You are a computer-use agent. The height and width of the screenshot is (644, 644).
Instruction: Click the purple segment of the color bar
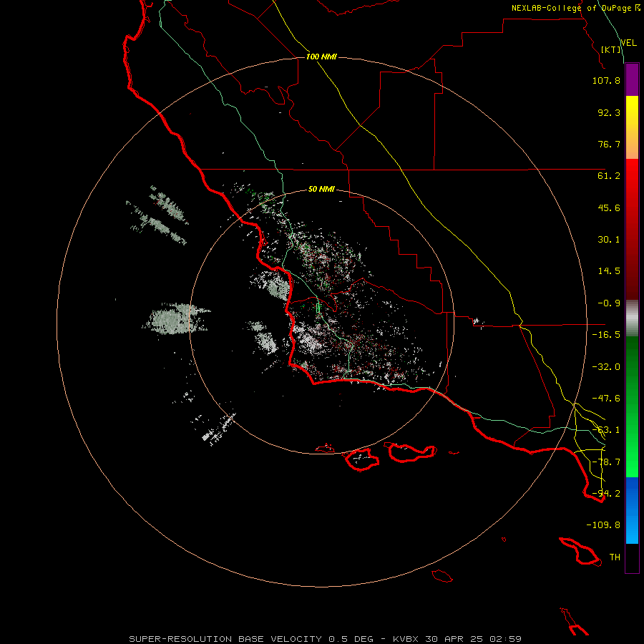tap(632, 80)
